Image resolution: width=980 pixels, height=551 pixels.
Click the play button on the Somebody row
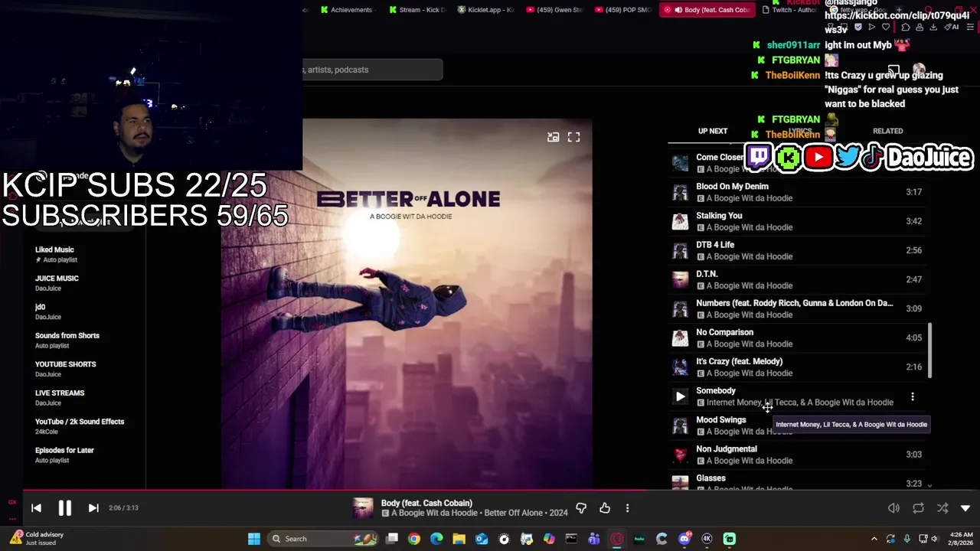pos(680,396)
